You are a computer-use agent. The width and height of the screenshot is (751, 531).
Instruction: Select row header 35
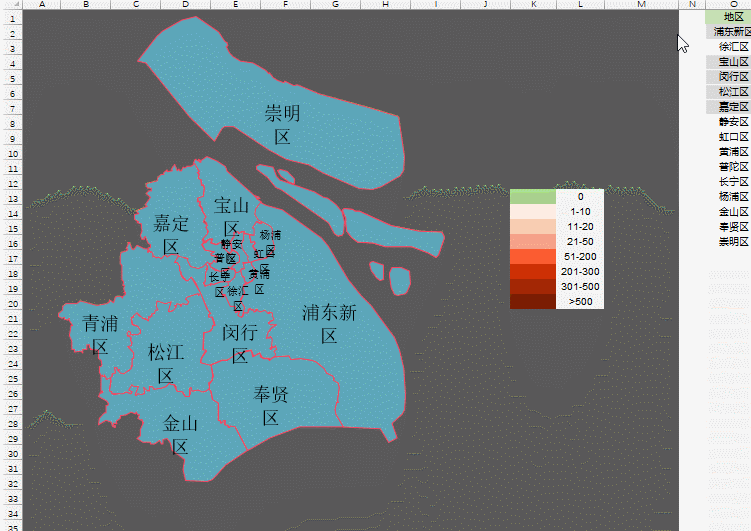click(x=10, y=527)
